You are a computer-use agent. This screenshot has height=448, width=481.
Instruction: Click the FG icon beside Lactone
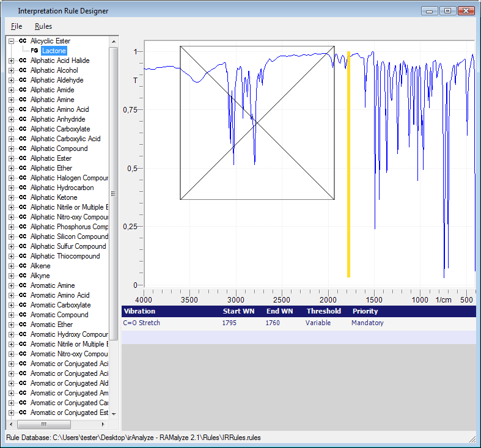(x=34, y=51)
